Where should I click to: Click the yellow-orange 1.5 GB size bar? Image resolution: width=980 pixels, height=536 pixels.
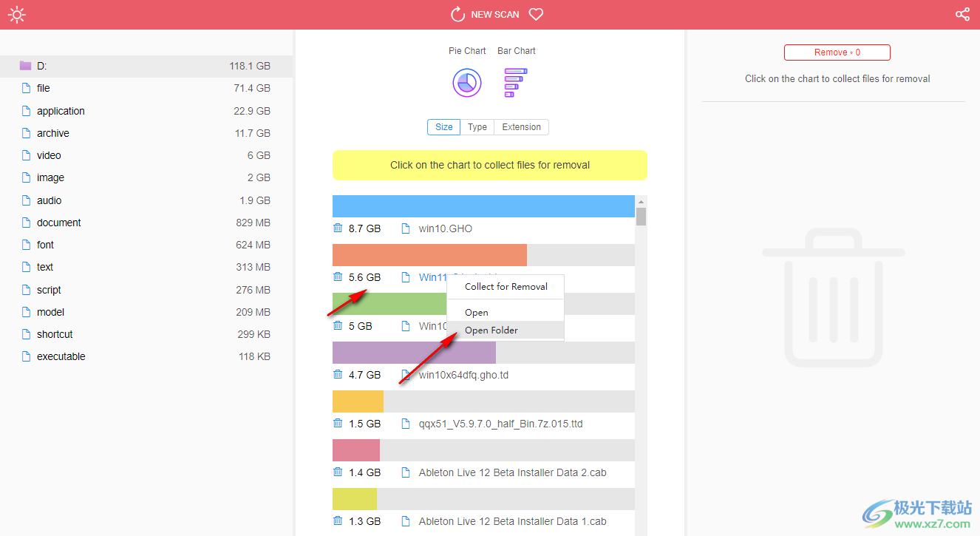(358, 401)
